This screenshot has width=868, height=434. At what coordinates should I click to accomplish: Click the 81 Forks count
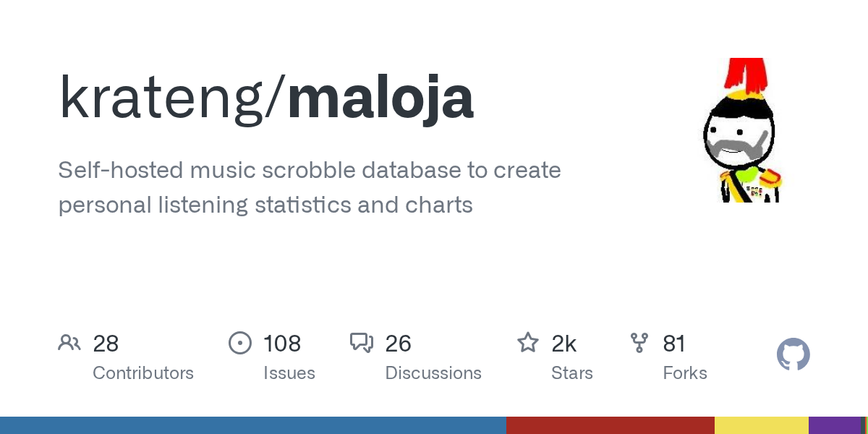[x=674, y=344]
